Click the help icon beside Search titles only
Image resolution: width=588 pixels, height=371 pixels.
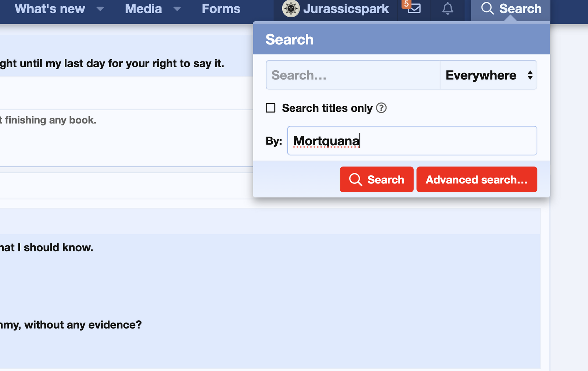pyautogui.click(x=381, y=108)
